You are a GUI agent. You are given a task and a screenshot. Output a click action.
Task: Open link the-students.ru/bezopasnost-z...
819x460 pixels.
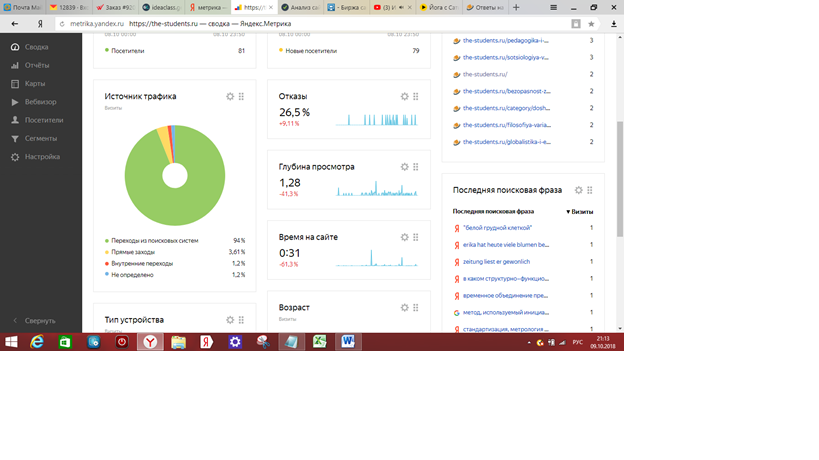pos(507,91)
